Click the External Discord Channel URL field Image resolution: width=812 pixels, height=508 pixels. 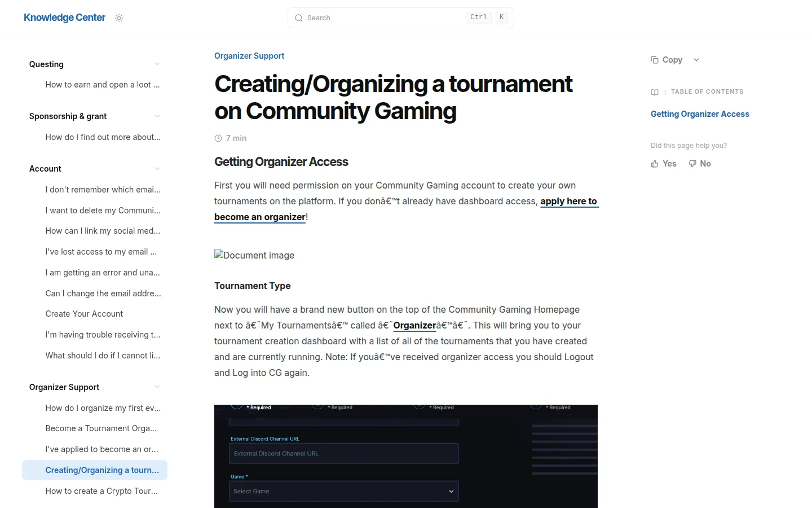click(x=344, y=453)
